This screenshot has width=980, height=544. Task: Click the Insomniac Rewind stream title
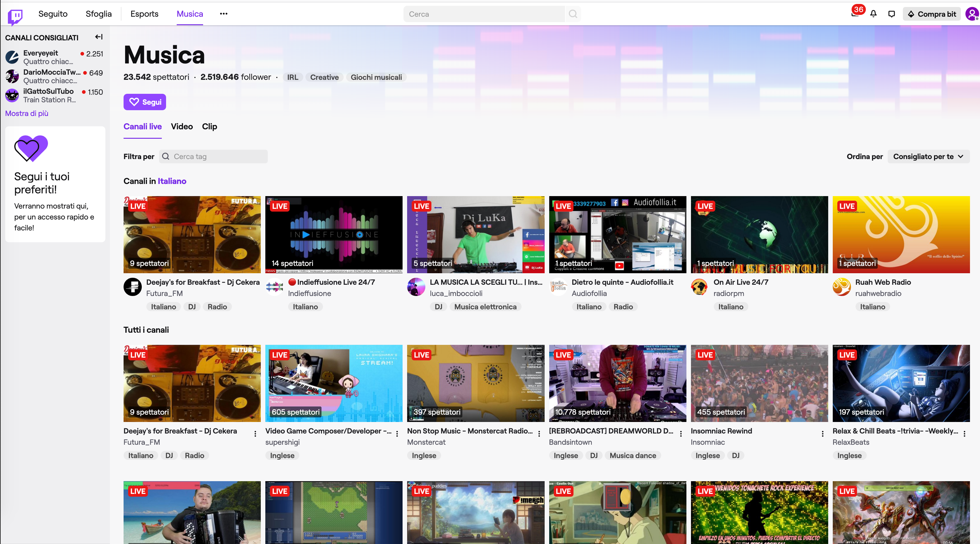pyautogui.click(x=721, y=431)
